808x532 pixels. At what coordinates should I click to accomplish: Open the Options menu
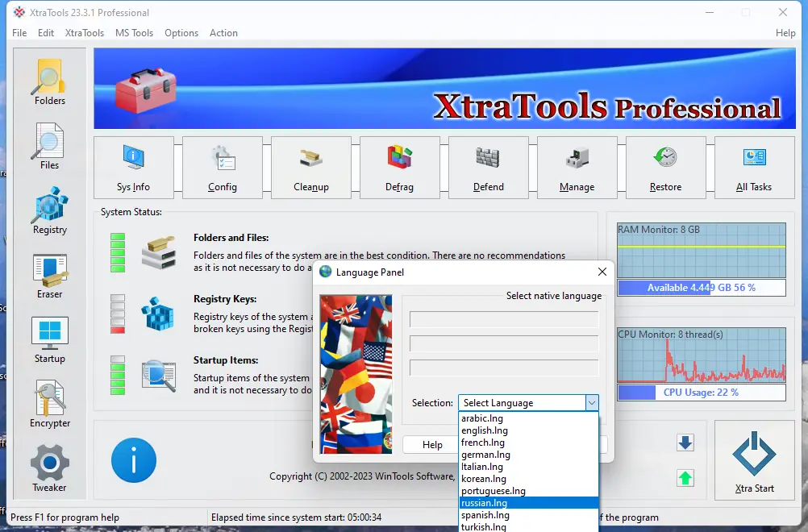tap(181, 33)
